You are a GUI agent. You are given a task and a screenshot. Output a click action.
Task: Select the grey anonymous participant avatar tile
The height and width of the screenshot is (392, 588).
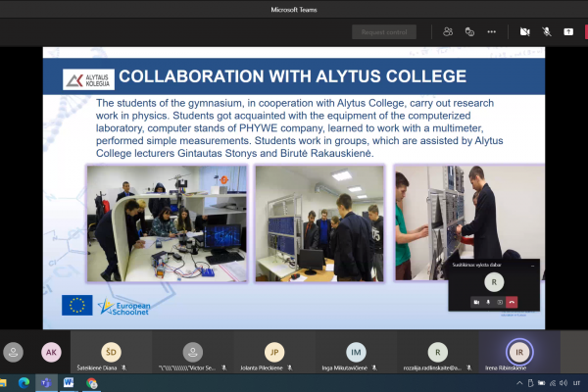point(14,352)
